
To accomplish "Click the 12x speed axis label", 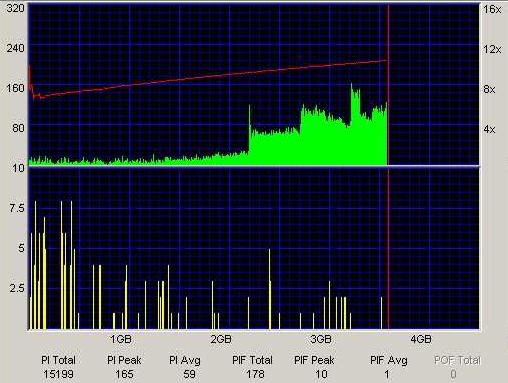I will click(x=492, y=49).
